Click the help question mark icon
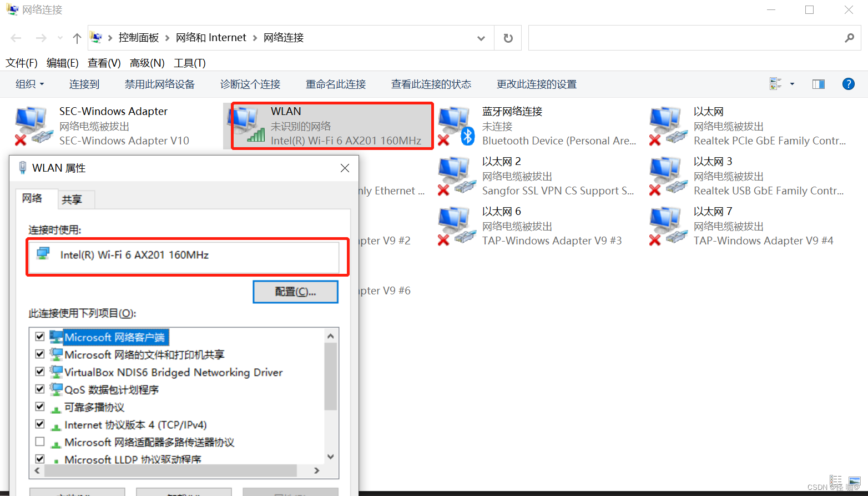 [848, 84]
